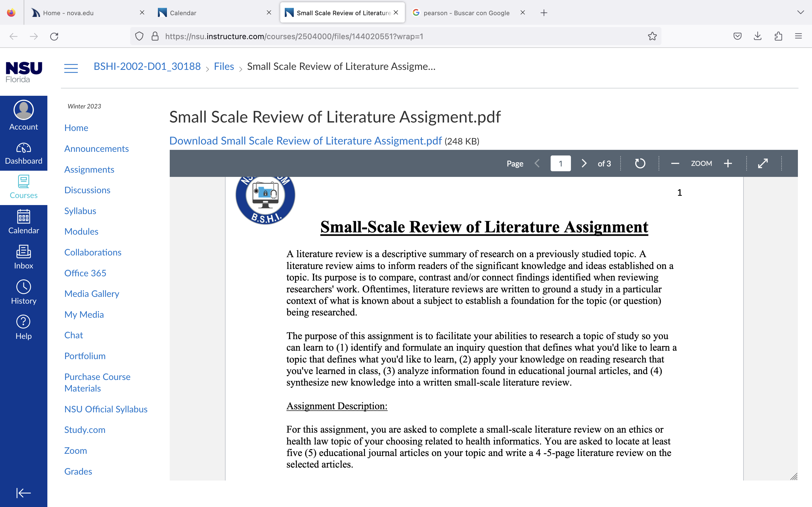Image resolution: width=812 pixels, height=507 pixels.
Task: Open Firefox application menu
Action: [x=798, y=36]
